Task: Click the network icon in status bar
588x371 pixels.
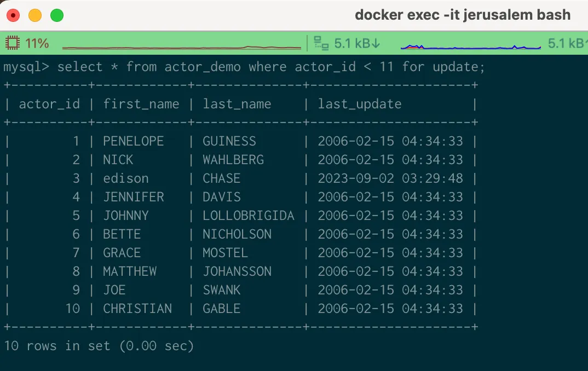Action: coord(321,43)
